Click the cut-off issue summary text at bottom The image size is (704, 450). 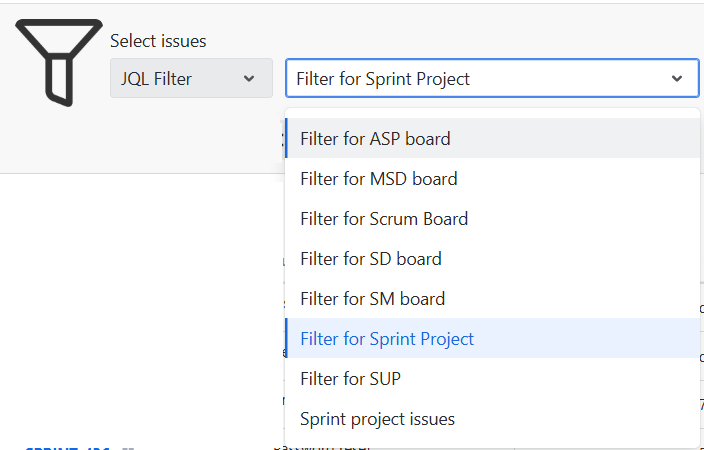click(x=321, y=447)
